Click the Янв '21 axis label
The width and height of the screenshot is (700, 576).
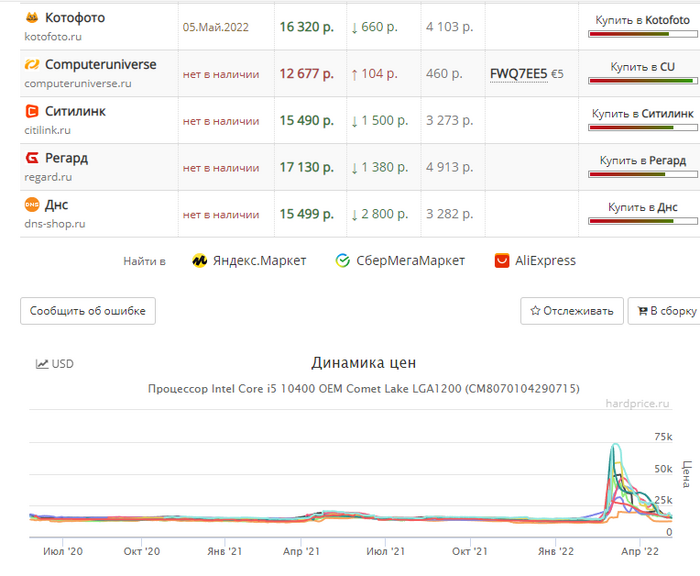225,551
